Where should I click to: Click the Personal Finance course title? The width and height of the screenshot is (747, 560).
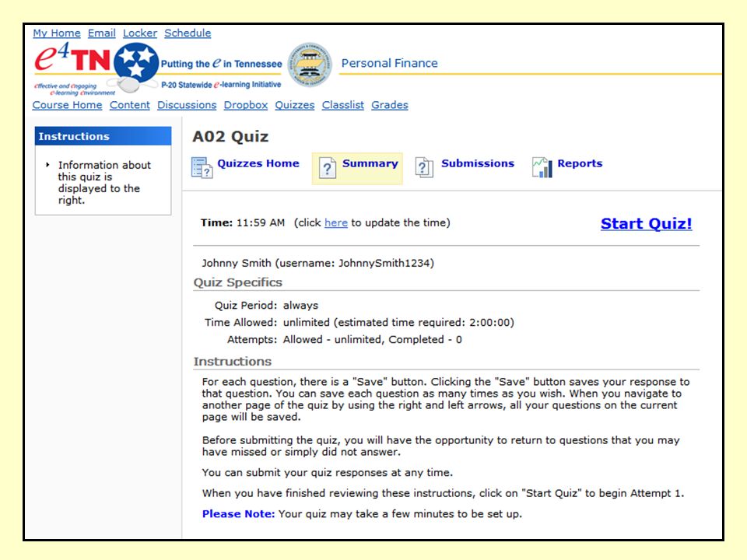pos(389,63)
